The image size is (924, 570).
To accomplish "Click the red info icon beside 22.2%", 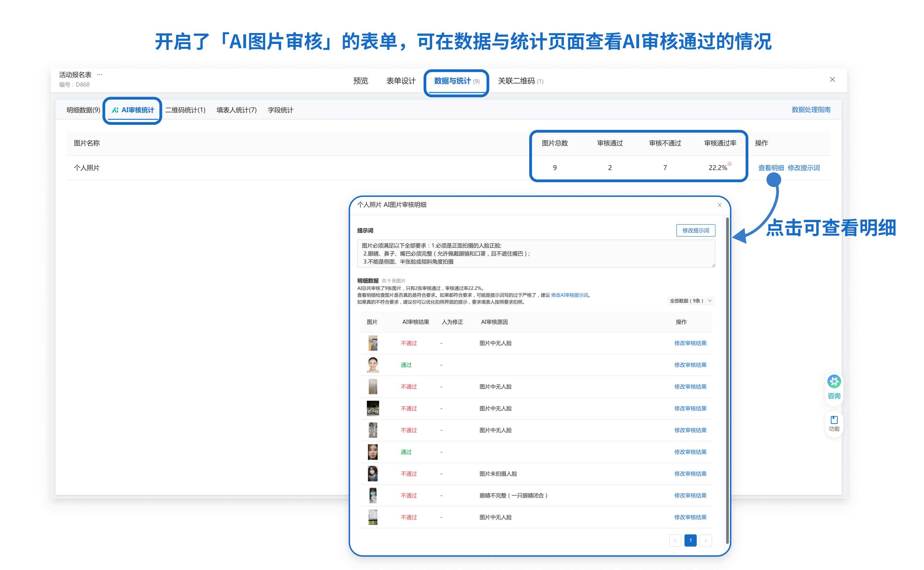I will [x=729, y=164].
